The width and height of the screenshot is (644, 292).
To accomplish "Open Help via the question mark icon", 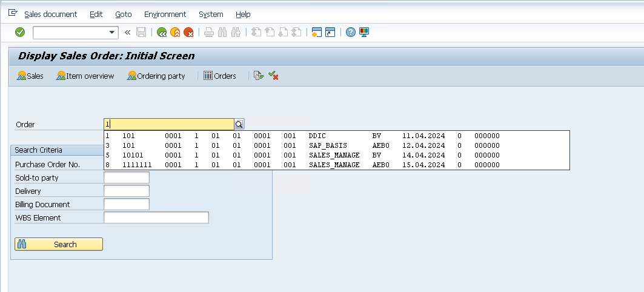I will click(x=350, y=32).
